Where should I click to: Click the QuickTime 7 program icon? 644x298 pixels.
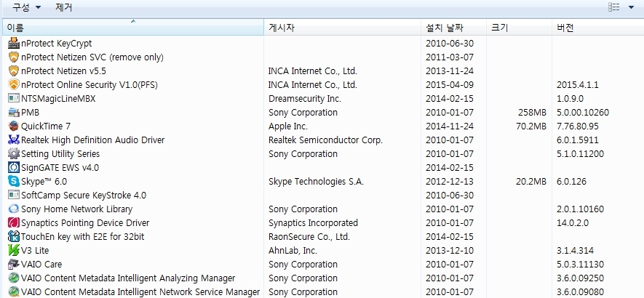point(13,126)
